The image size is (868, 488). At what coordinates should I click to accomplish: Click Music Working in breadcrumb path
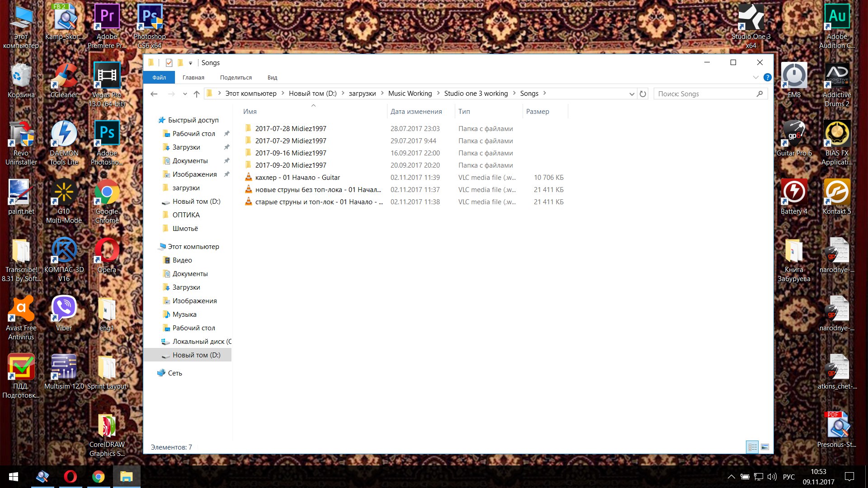[x=410, y=94]
